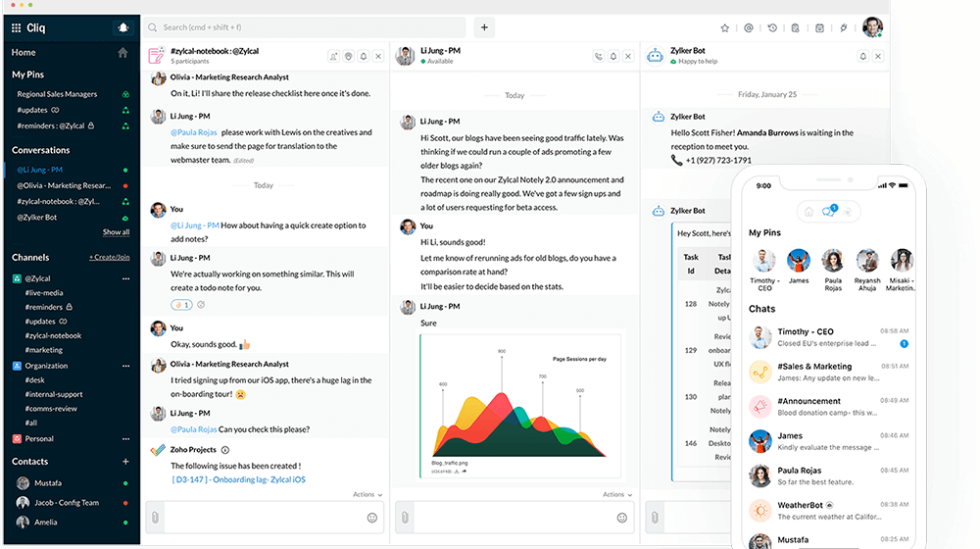Image resolution: width=980 pixels, height=549 pixels.
Task: Open the calendar icon in top bar
Action: [819, 28]
